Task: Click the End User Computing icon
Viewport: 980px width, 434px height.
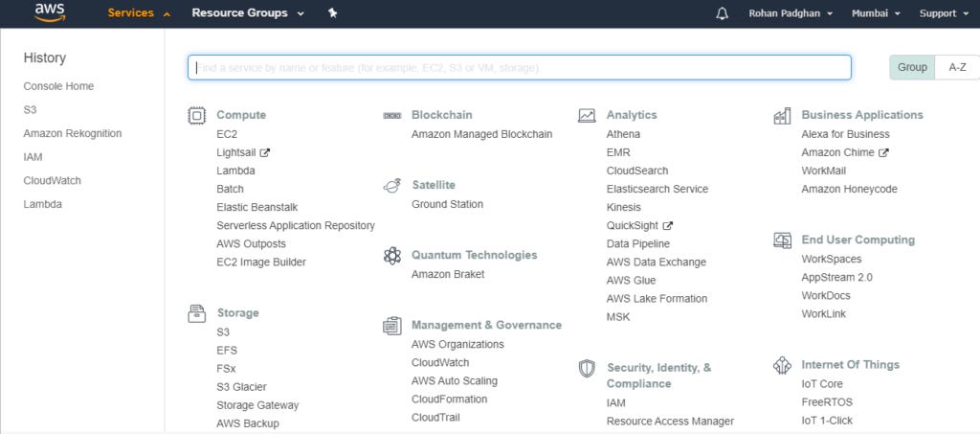Action: (x=782, y=240)
